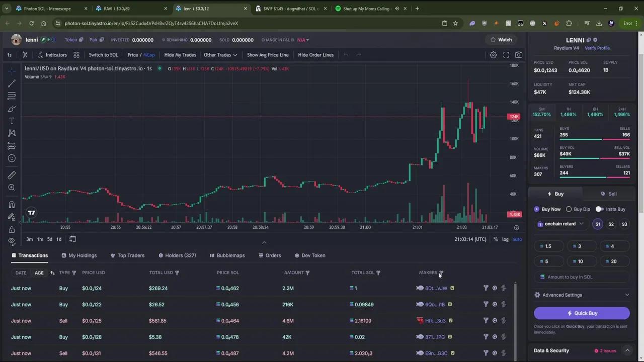This screenshot has height=362, width=644.
Task: Select the 5d time range
Action: tap(49, 239)
